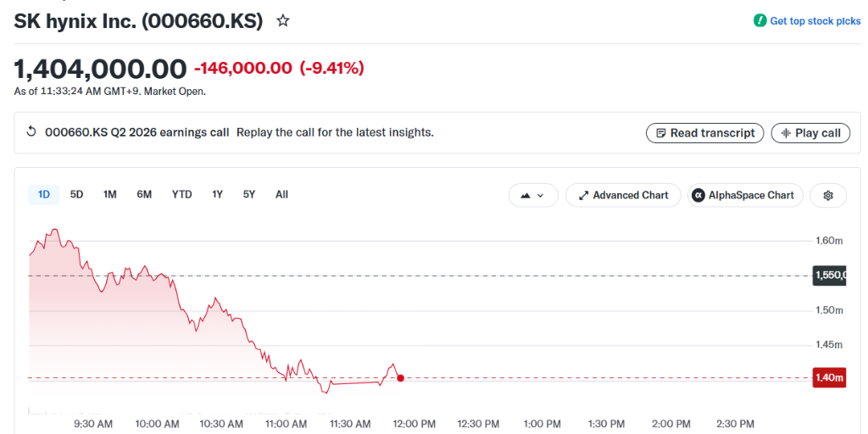
Task: Switch chart to 1M range
Action: [x=109, y=195]
